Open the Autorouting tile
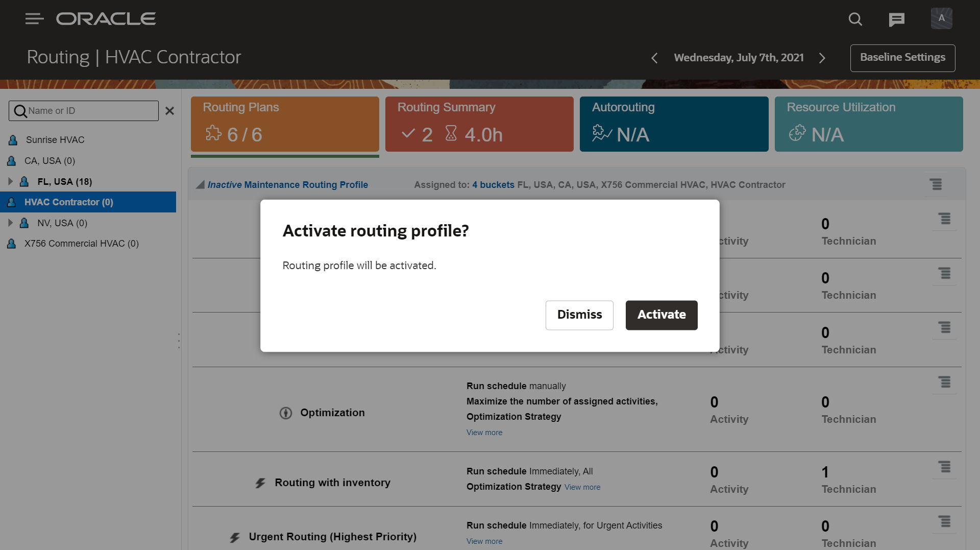Image resolution: width=980 pixels, height=550 pixels. coord(674,124)
